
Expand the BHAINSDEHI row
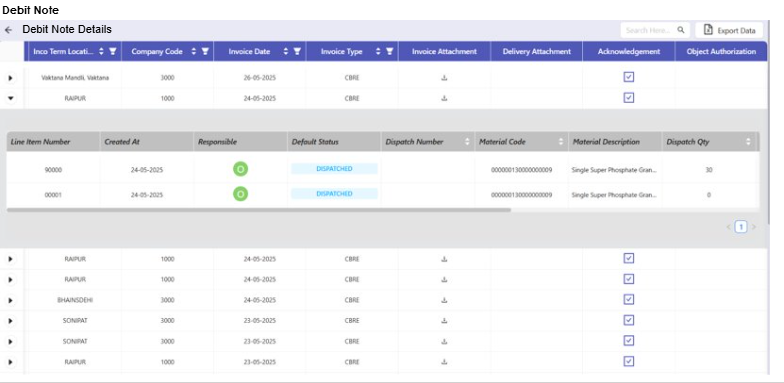[10, 300]
